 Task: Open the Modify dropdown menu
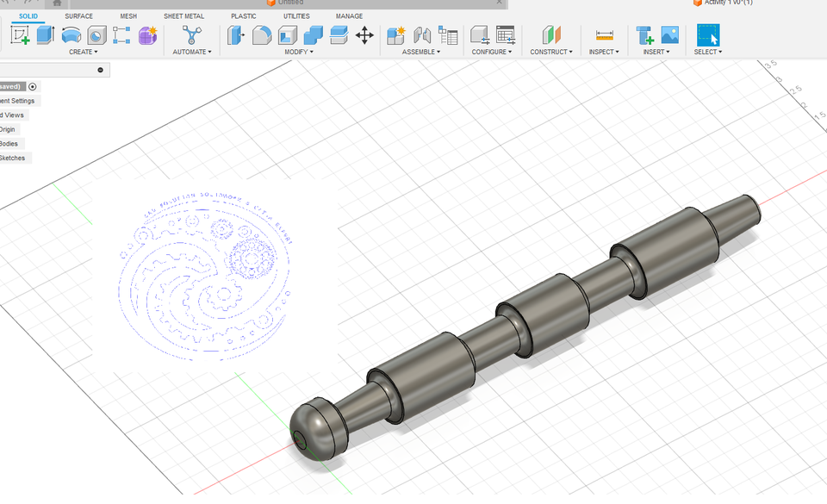[x=299, y=52]
